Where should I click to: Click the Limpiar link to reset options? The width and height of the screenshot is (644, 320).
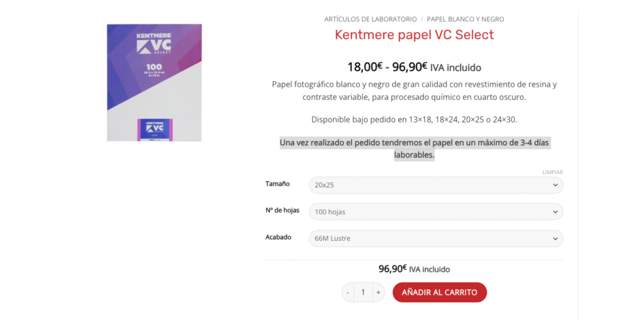pyautogui.click(x=552, y=172)
